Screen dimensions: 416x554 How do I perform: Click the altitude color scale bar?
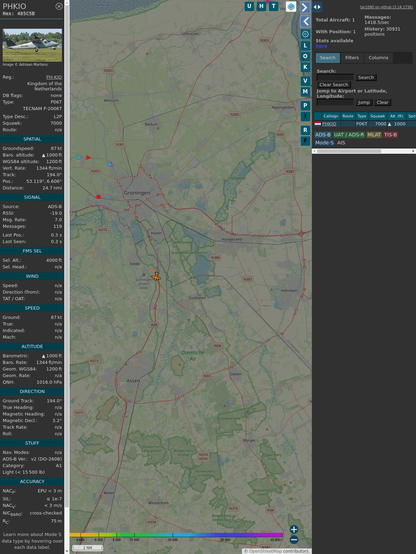coord(176,535)
